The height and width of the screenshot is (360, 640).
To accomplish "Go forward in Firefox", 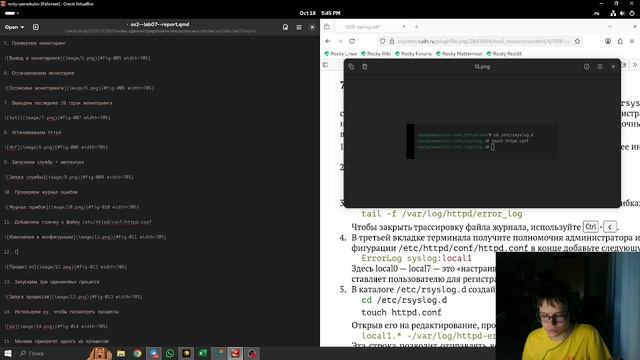I will click(340, 41).
